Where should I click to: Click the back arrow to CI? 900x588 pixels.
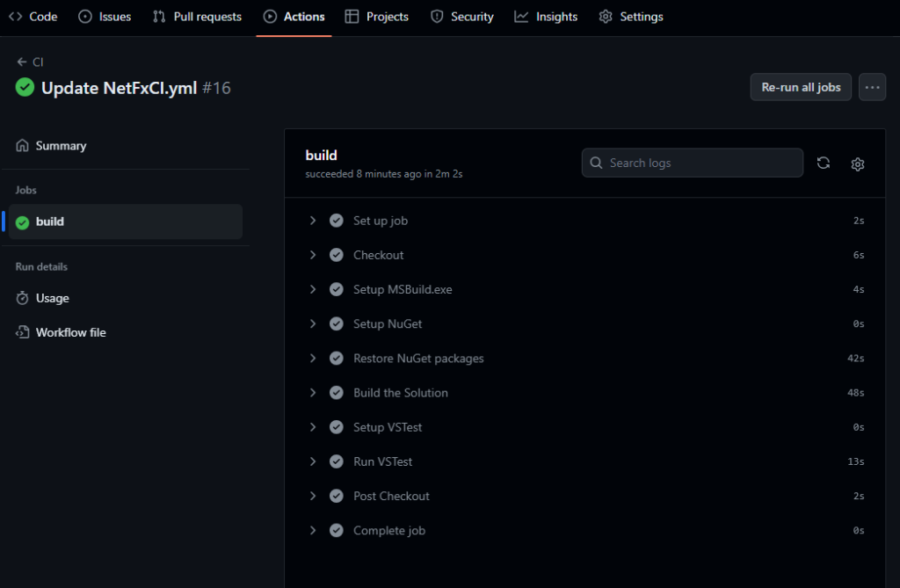click(22, 62)
